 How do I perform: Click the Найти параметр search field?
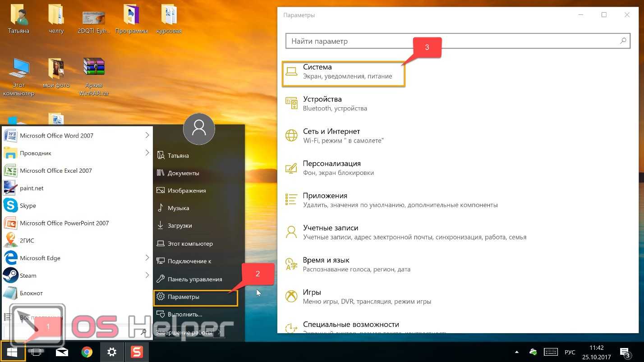click(451, 41)
